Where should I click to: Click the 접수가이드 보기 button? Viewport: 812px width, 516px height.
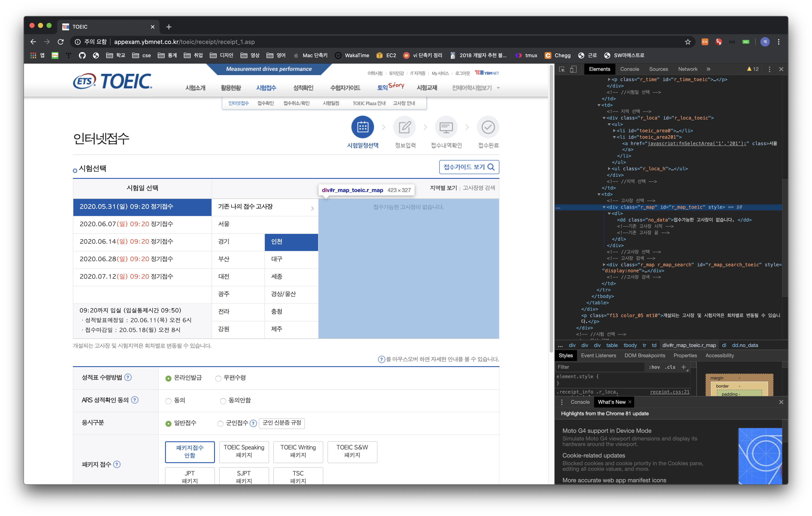click(x=469, y=167)
